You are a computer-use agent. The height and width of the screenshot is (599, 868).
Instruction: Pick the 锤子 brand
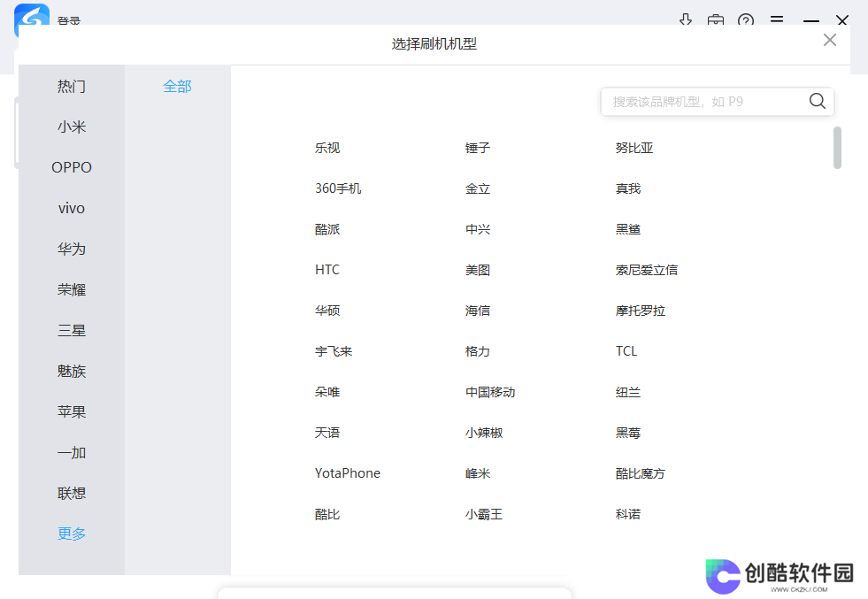tap(478, 148)
